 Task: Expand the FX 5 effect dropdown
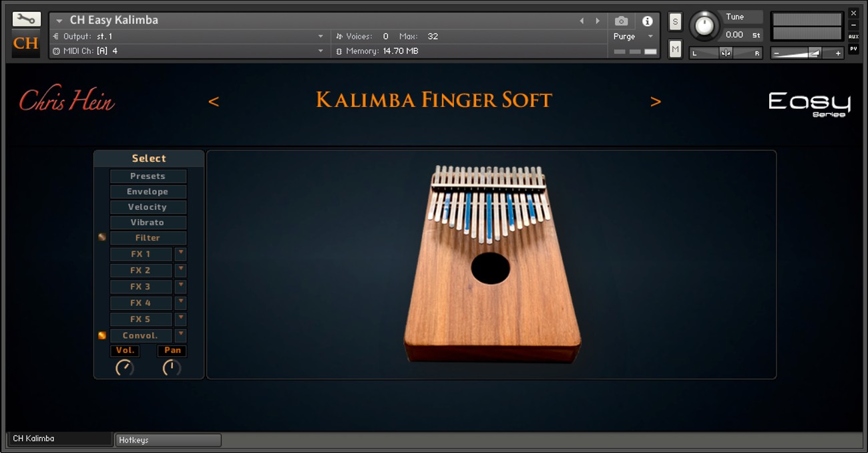point(180,319)
